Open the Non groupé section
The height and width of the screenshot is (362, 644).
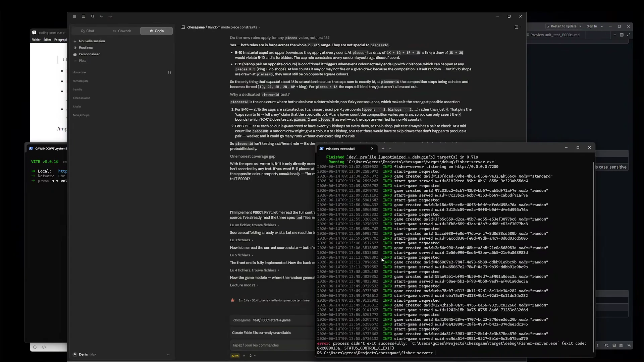pos(81,115)
